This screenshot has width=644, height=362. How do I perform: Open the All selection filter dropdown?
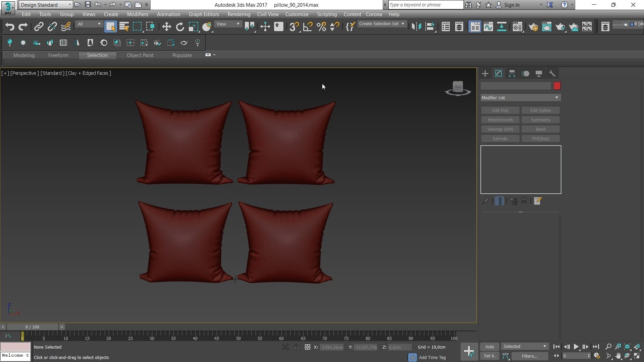coord(89,24)
